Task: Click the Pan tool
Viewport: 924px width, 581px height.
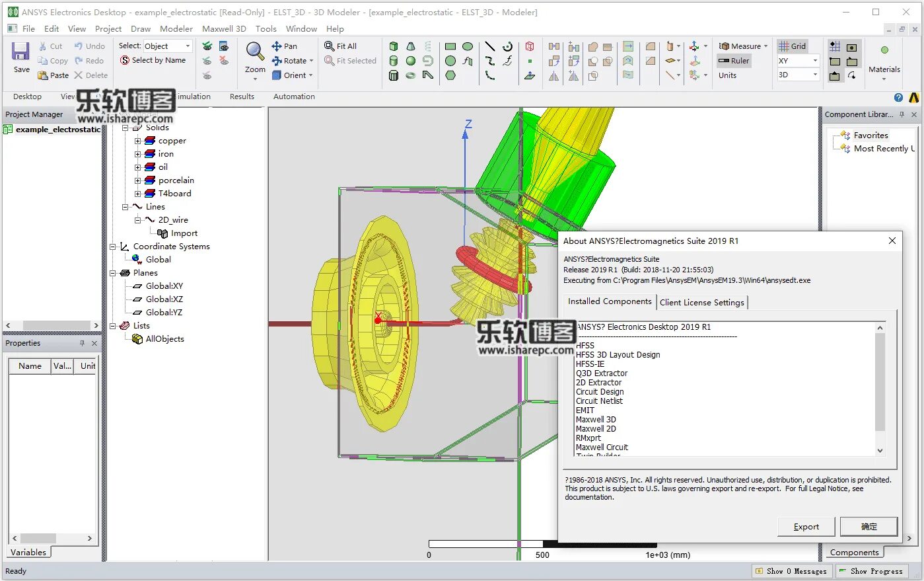Action: (285, 46)
